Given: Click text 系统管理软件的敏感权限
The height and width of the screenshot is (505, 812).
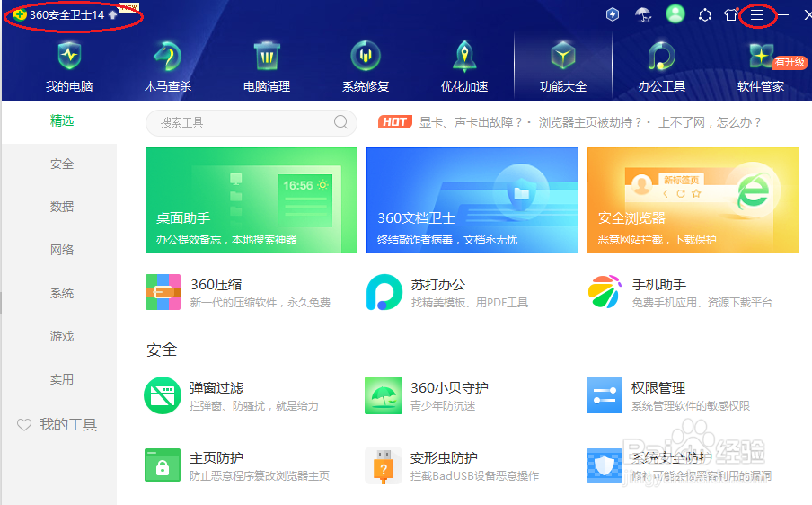Looking at the screenshot, I should (x=691, y=405).
